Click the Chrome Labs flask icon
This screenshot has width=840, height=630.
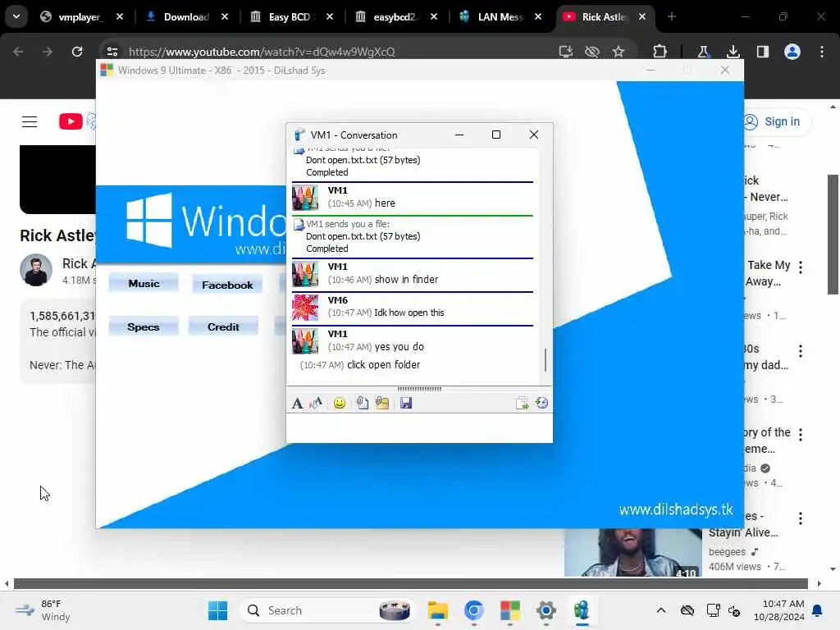[x=703, y=52]
